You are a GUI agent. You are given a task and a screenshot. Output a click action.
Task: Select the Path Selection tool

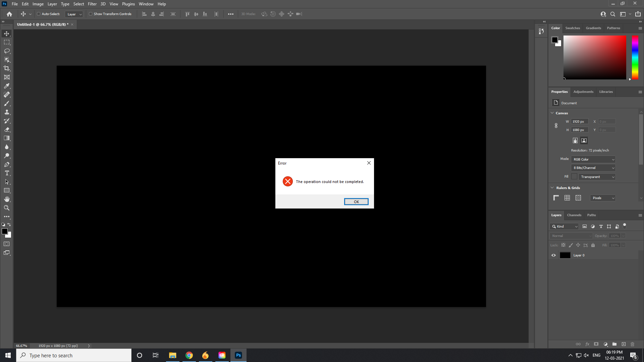[x=7, y=182]
